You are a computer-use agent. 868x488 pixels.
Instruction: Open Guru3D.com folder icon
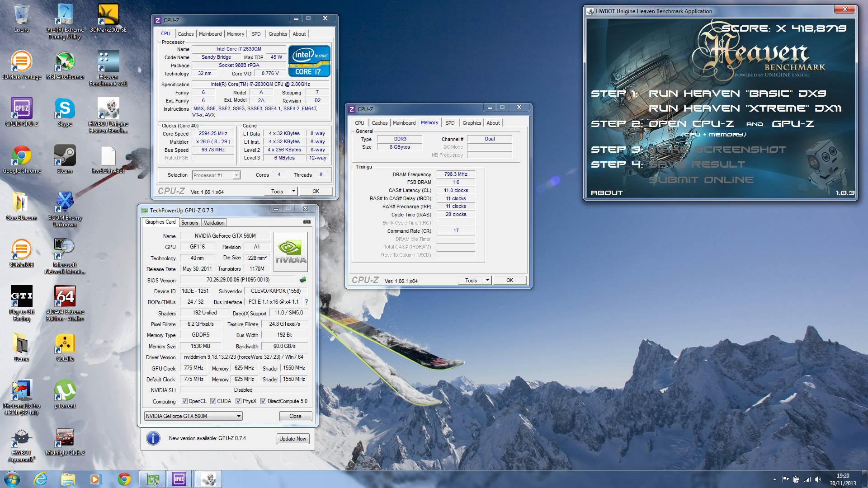21,206
